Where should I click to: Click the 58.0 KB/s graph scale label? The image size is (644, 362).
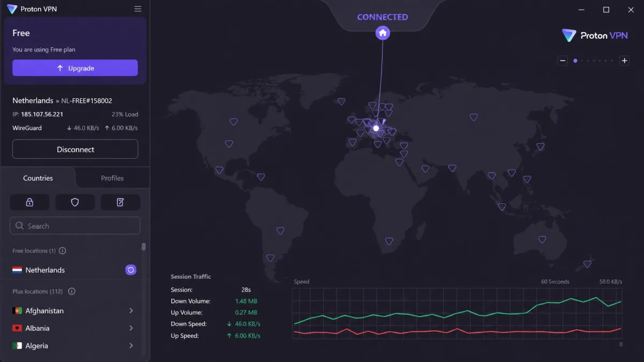pyautogui.click(x=611, y=282)
